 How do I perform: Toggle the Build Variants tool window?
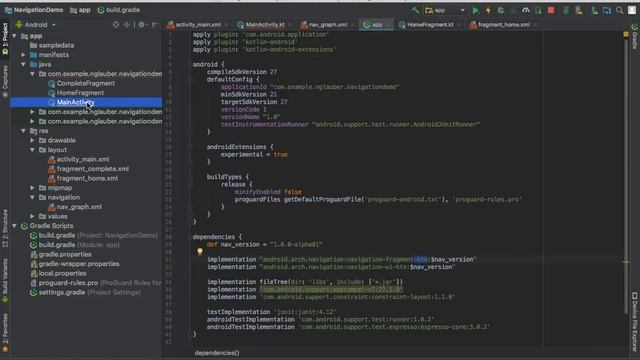coord(5,281)
